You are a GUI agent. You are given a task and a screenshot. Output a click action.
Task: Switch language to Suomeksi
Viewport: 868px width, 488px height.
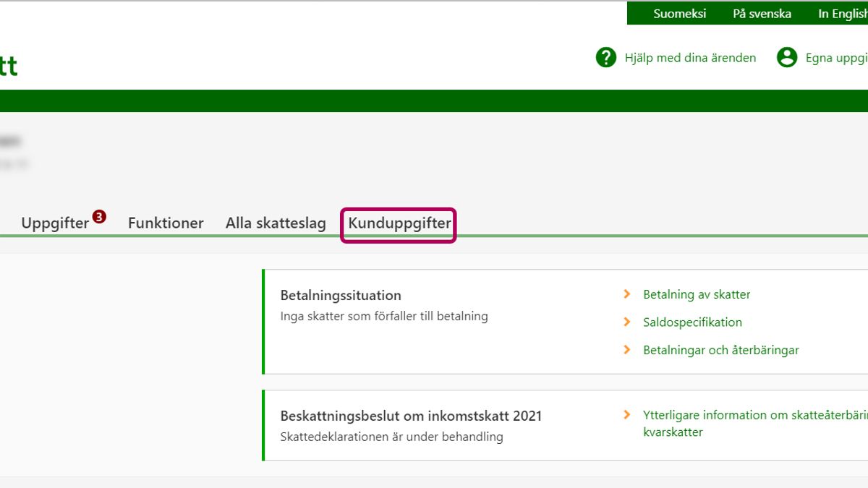679,14
